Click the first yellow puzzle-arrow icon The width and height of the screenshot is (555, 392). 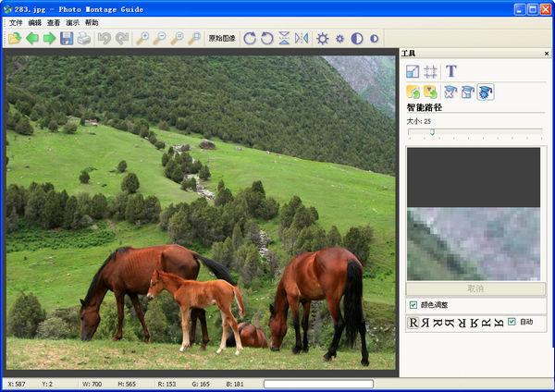[413, 92]
